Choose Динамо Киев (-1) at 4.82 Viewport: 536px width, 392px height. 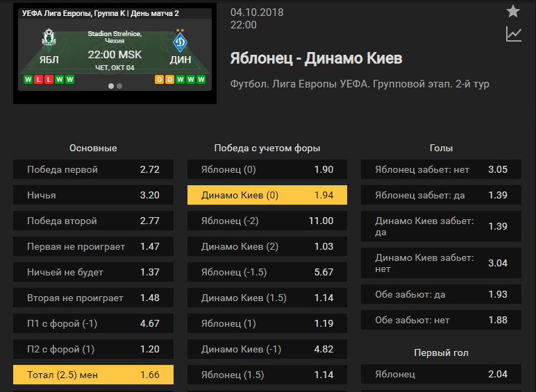point(267,349)
